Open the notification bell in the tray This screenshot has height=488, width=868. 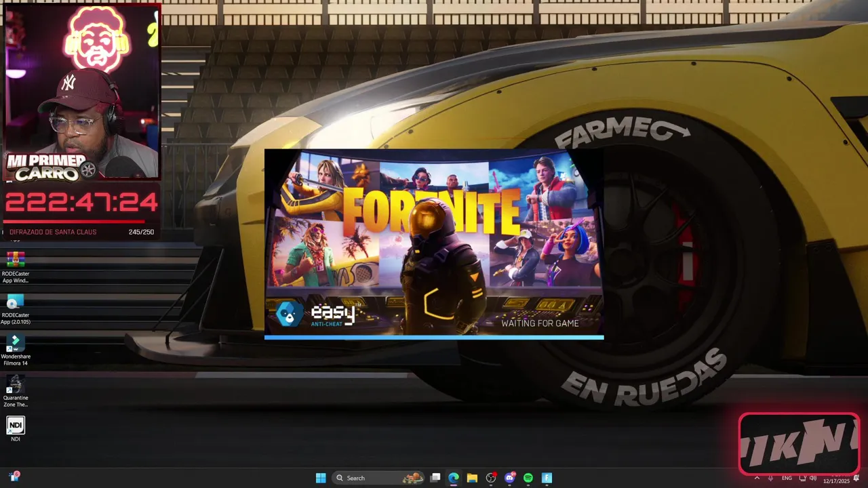(x=856, y=478)
